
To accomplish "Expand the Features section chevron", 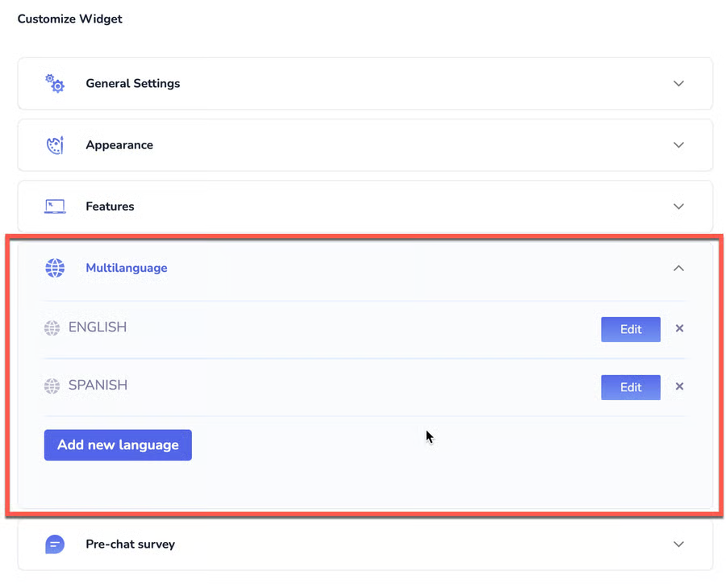I will point(678,206).
